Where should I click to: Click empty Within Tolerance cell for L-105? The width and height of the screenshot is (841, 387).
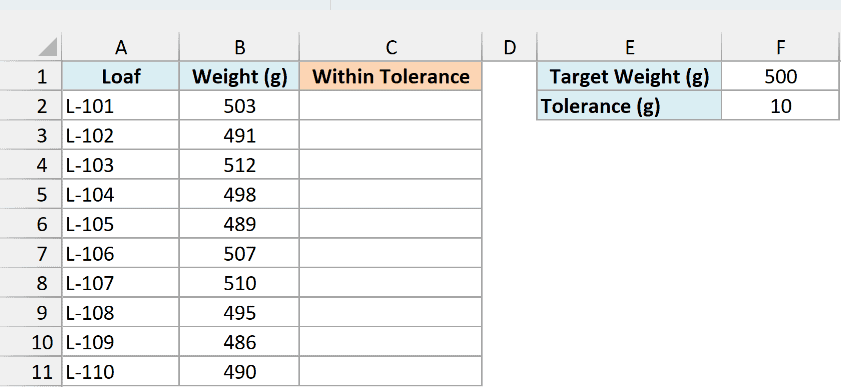pyautogui.click(x=390, y=224)
